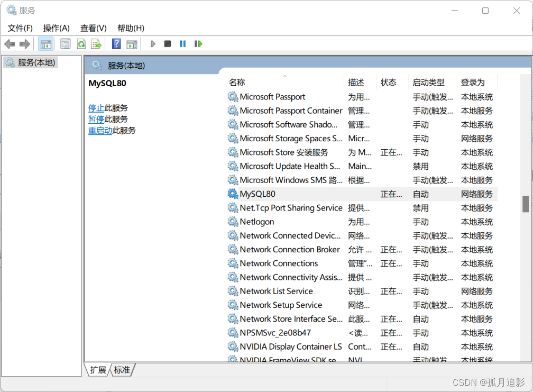533x392 pixels.
Task: Click gear icon beside Network List Service
Action: (233, 291)
